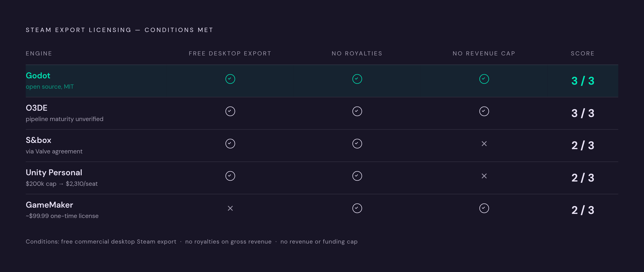
Task: Select the GameMaker engine name
Action: coord(50,205)
